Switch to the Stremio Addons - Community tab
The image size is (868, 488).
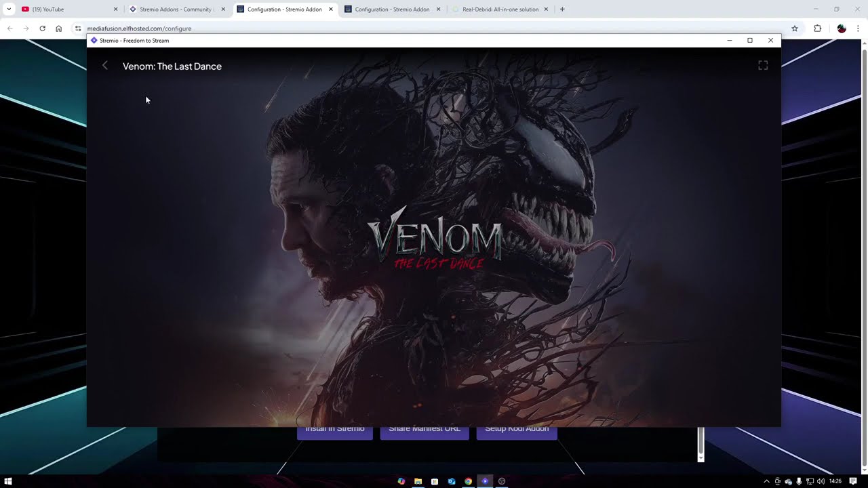click(176, 9)
